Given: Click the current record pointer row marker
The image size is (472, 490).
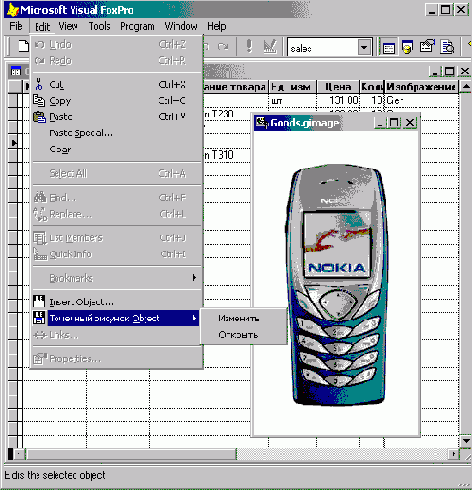Looking at the screenshot, I should click(14, 143).
